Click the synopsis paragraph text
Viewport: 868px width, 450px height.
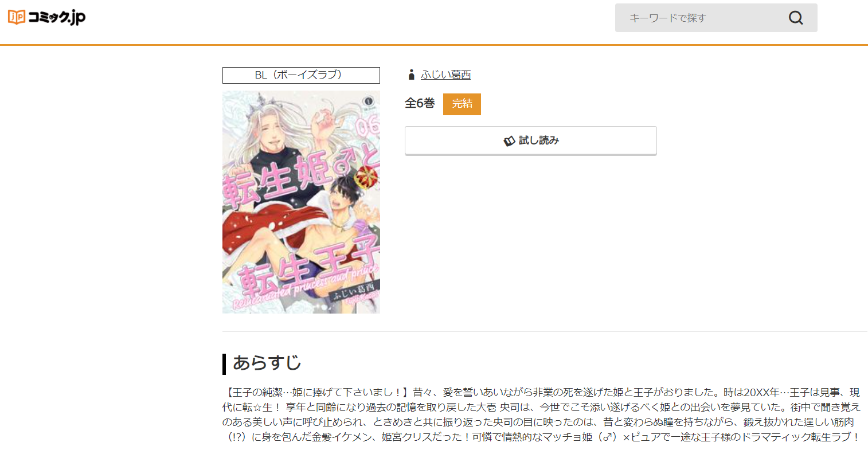point(542,414)
